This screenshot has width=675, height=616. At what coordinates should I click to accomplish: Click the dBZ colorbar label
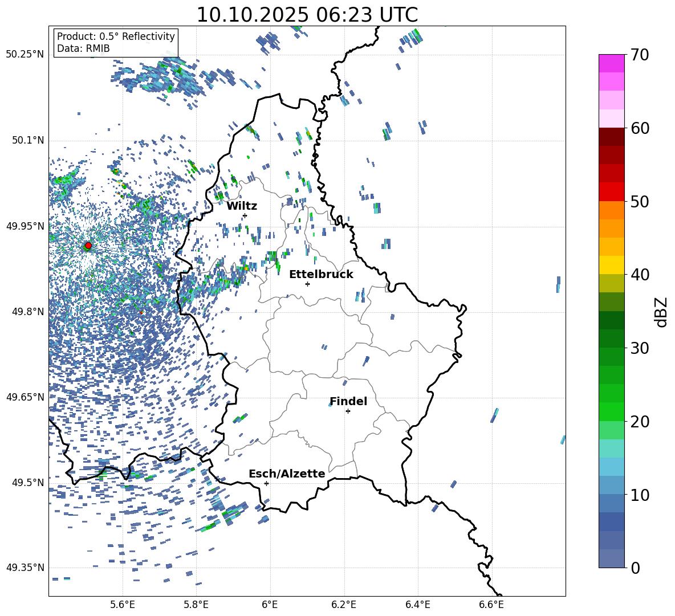pyautogui.click(x=661, y=312)
